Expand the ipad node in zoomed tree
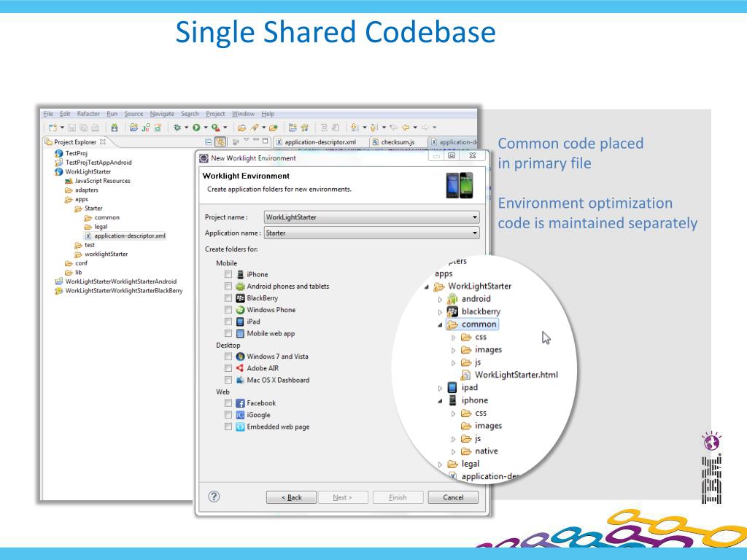The height and width of the screenshot is (560, 747). (440, 389)
